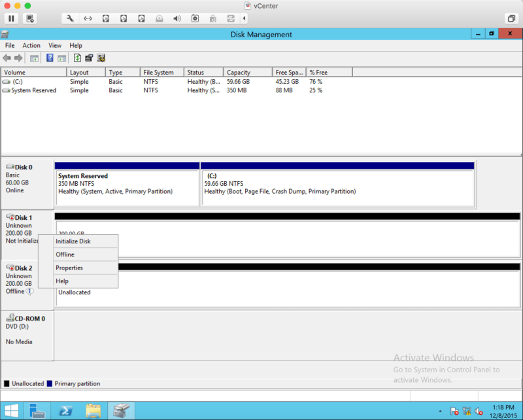Open the View menu

(55, 46)
